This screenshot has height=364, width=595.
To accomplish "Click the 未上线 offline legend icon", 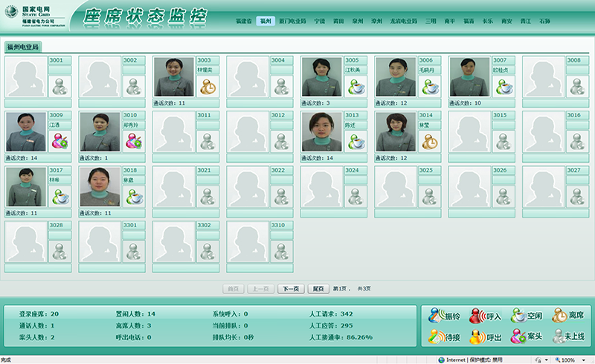I will [x=559, y=337].
